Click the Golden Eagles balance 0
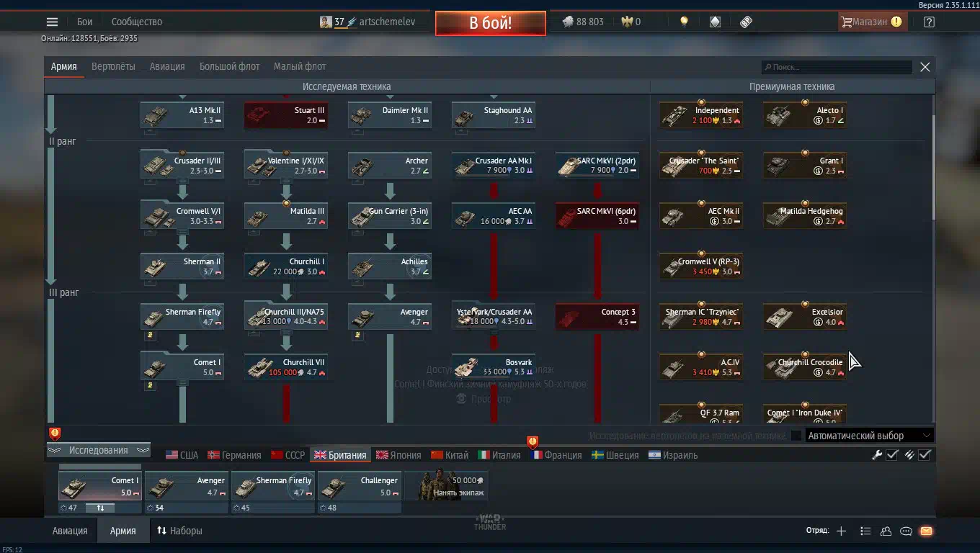The height and width of the screenshot is (553, 980). (x=631, y=22)
